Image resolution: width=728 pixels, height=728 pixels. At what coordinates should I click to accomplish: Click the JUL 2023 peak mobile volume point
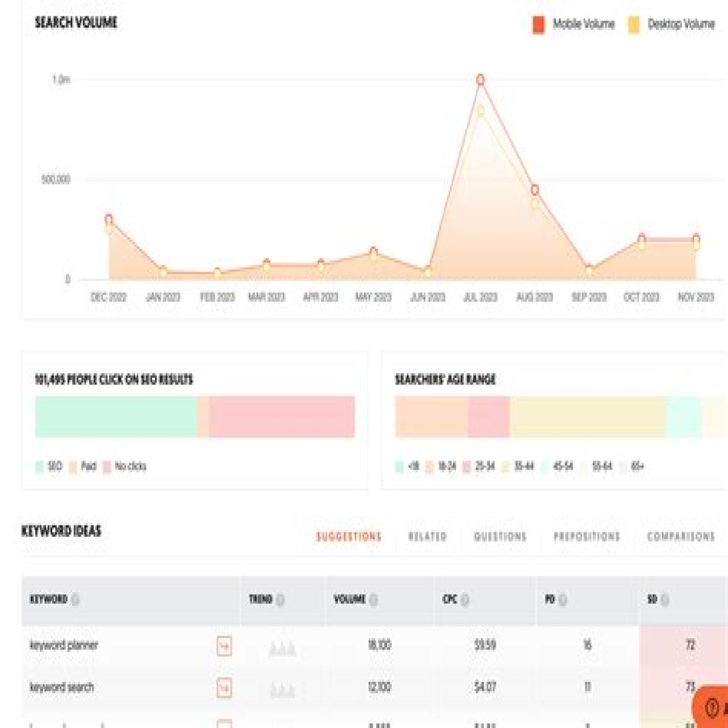click(480, 80)
